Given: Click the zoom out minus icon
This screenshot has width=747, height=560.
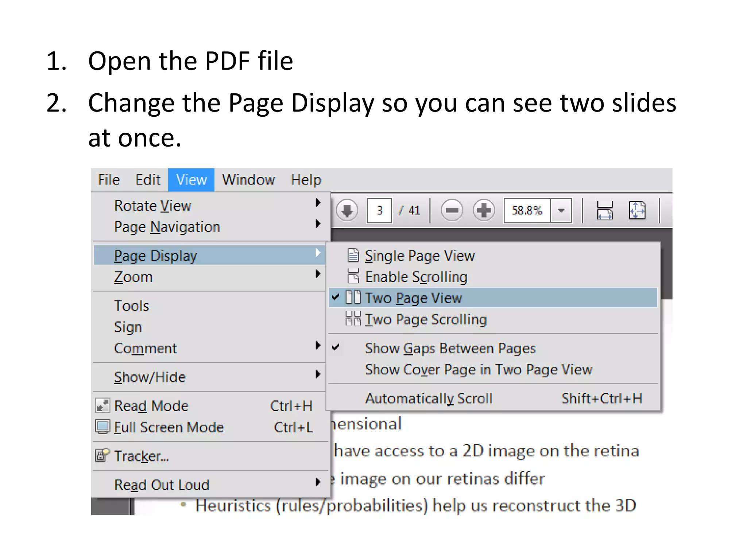Looking at the screenshot, I should click(x=452, y=210).
